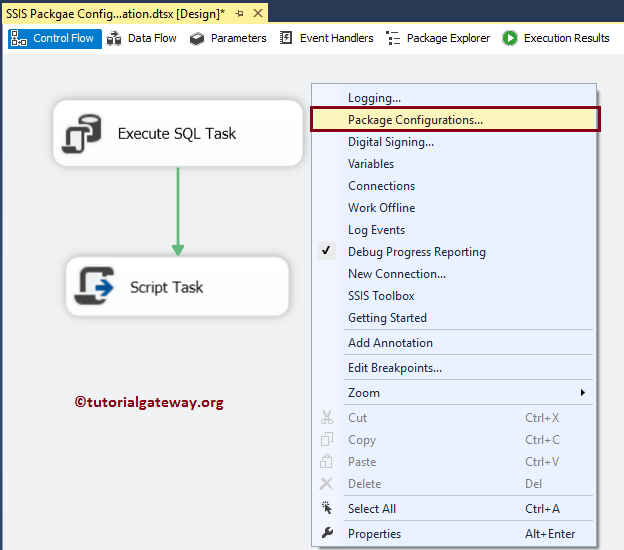
Task: Choose New Connection menu entry
Action: tap(454, 274)
